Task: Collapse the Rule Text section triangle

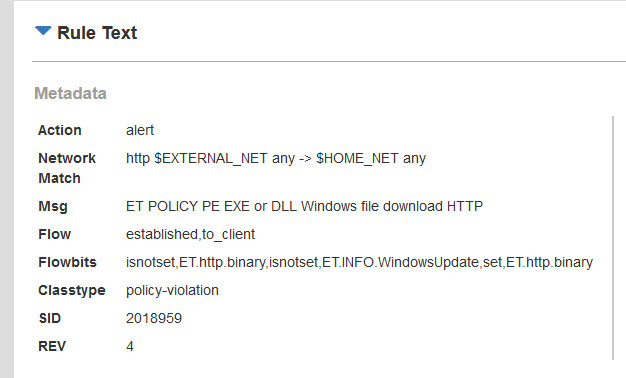Action: click(43, 31)
